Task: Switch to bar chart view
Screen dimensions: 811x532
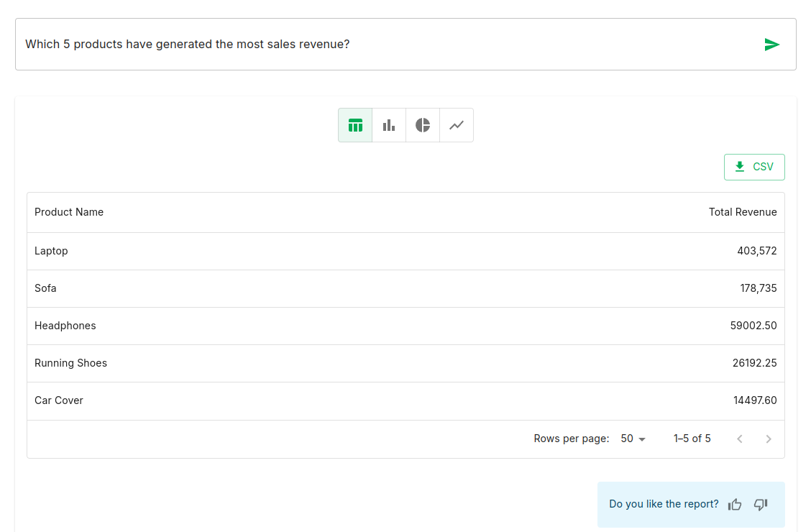Action: (389, 125)
